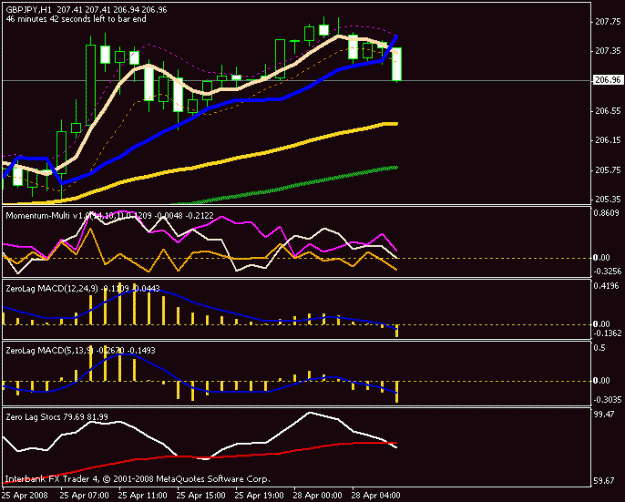Select the 205.35 price axis label
The height and width of the screenshot is (502, 625).
(x=607, y=199)
